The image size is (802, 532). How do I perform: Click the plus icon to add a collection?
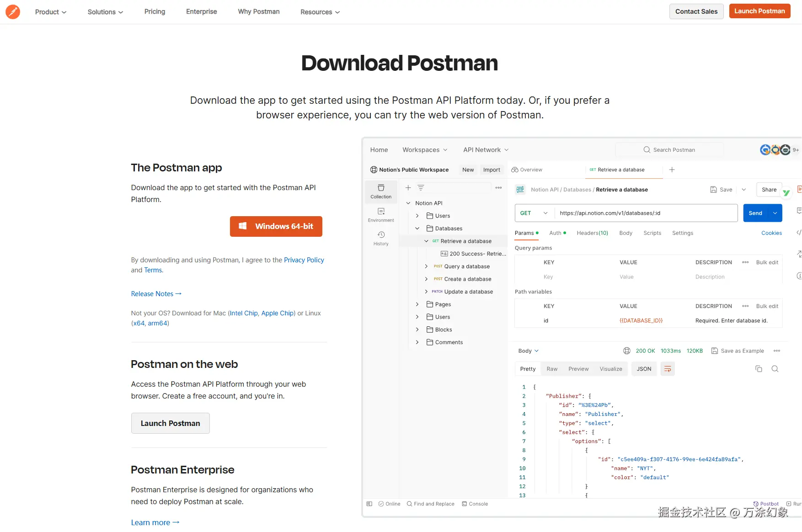click(x=408, y=188)
